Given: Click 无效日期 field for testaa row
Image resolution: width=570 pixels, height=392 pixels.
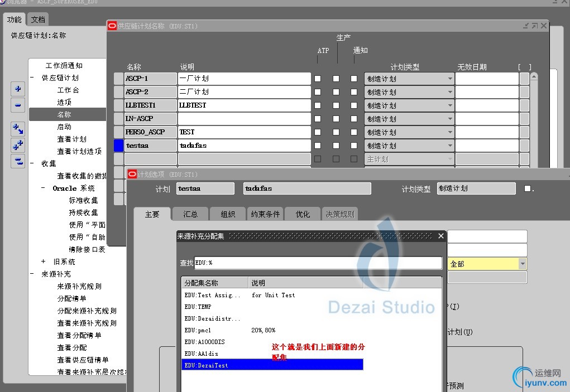Looking at the screenshot, I should click(x=487, y=146).
